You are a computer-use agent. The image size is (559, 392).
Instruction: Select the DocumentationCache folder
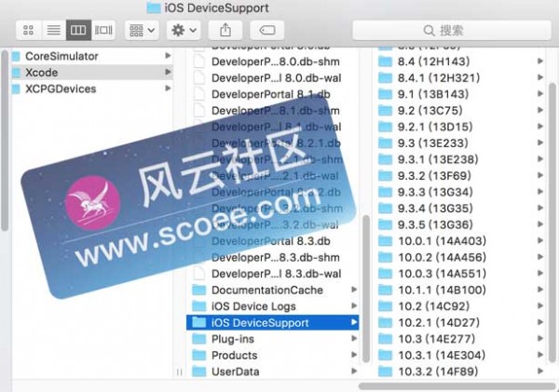click(x=267, y=290)
